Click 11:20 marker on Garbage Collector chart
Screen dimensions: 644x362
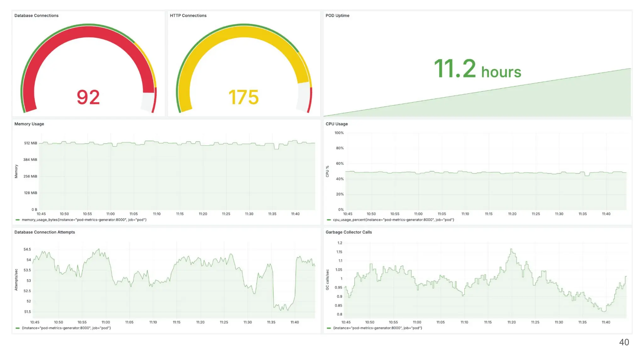(511, 322)
